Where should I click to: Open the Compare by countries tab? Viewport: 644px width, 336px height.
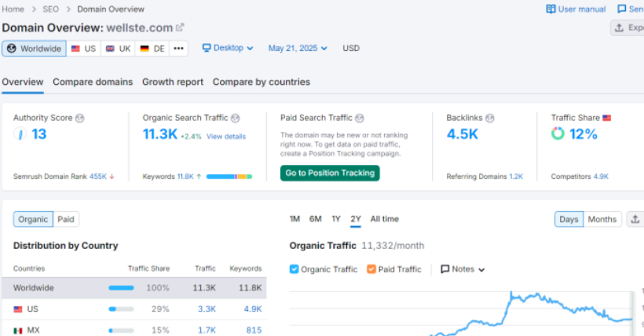click(x=262, y=82)
